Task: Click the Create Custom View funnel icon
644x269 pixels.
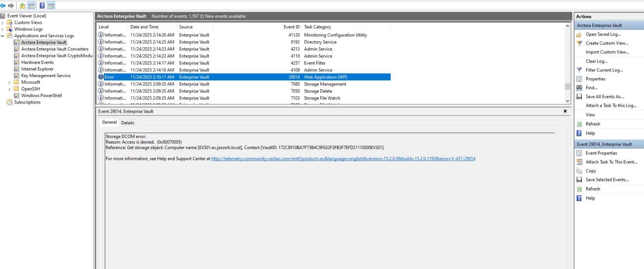Action: 579,43
